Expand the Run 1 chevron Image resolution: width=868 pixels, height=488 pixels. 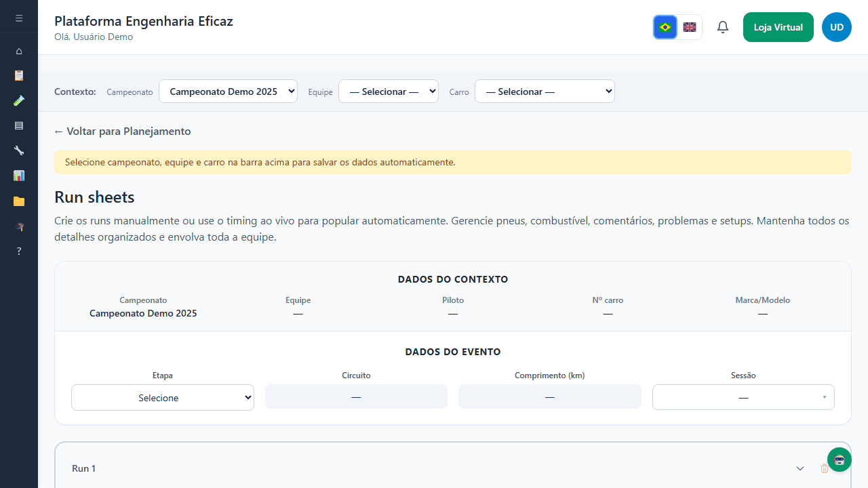(x=800, y=468)
